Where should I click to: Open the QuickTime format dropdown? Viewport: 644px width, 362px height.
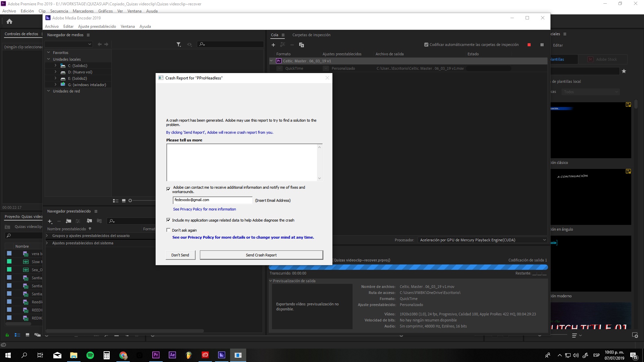tap(279, 68)
